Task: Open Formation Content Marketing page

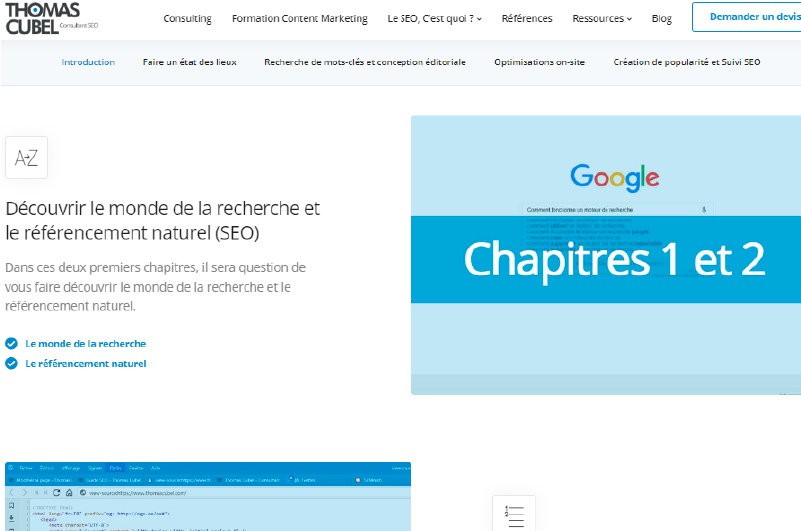Action: tap(300, 18)
